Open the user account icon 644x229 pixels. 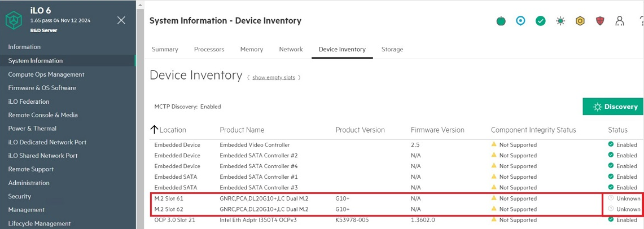(x=620, y=21)
